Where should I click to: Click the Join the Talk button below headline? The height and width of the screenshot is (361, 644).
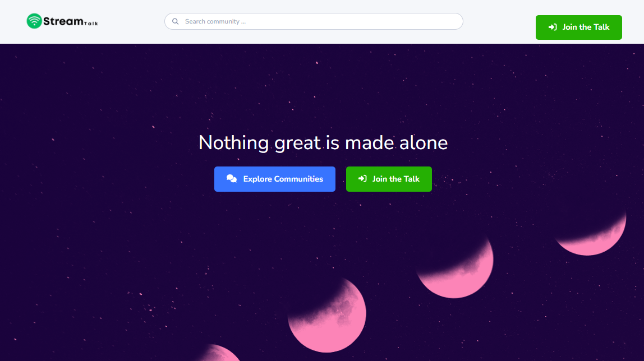point(389,179)
